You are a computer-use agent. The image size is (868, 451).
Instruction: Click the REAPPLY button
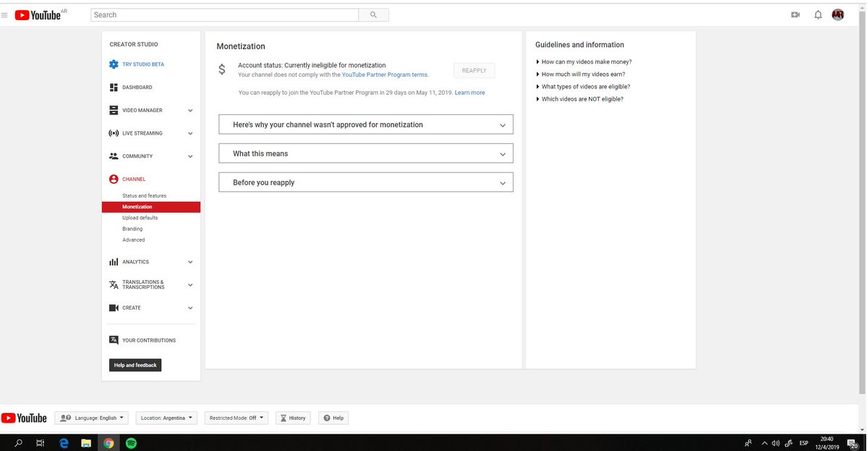(475, 70)
